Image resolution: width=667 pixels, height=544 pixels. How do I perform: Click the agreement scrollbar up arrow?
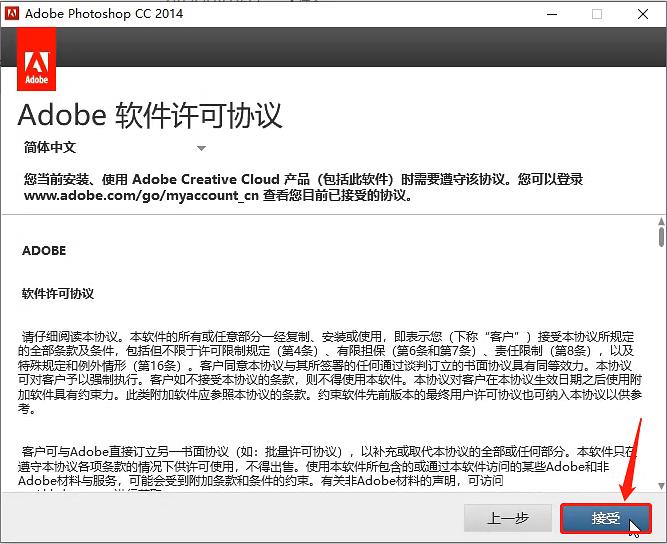pos(661,221)
